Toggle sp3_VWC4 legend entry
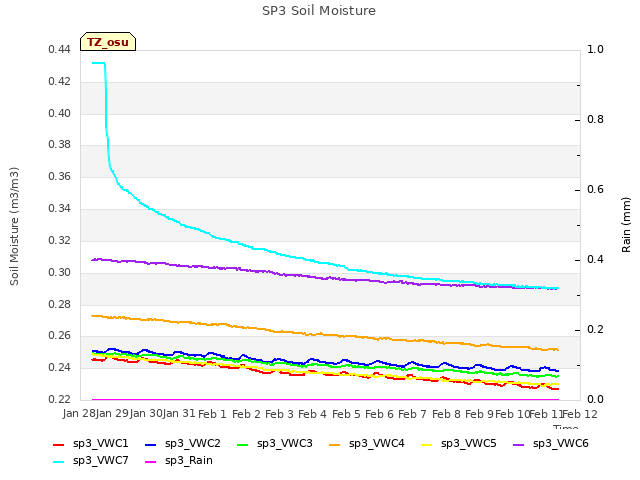Image resolution: width=640 pixels, height=480 pixels. tap(367, 444)
